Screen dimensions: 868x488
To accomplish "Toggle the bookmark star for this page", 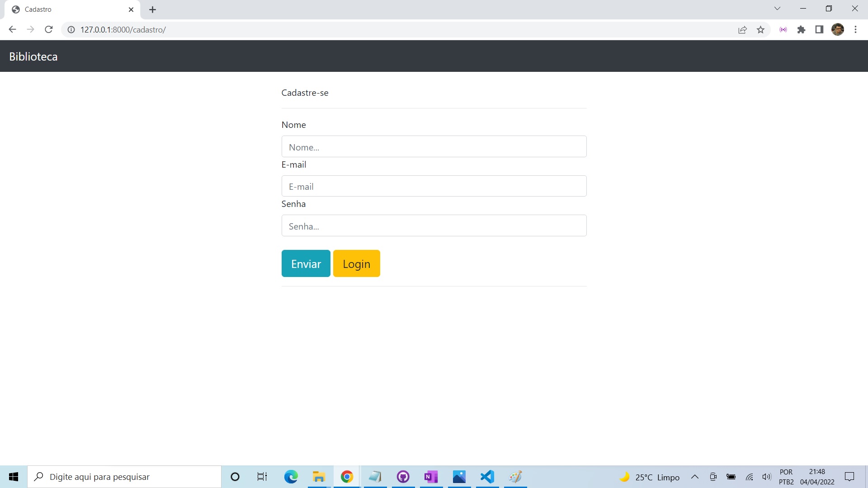I will pyautogui.click(x=761, y=29).
